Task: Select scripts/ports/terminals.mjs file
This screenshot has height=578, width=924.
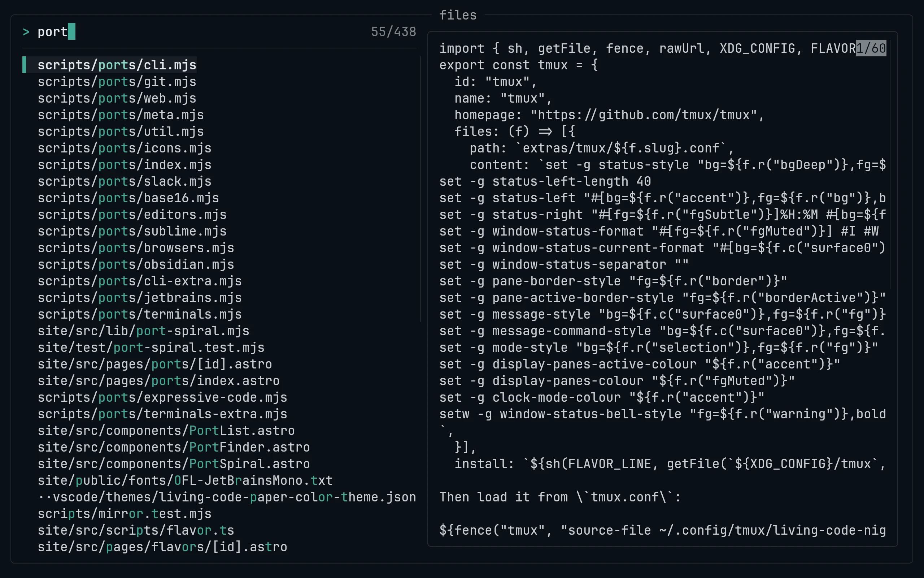Action: (140, 314)
